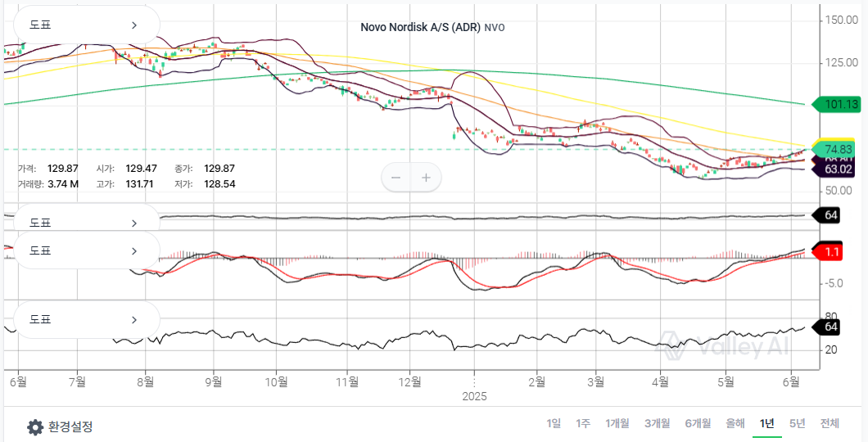Click the green 101.13 price tag
This screenshot has height=442, width=868.
coord(837,104)
